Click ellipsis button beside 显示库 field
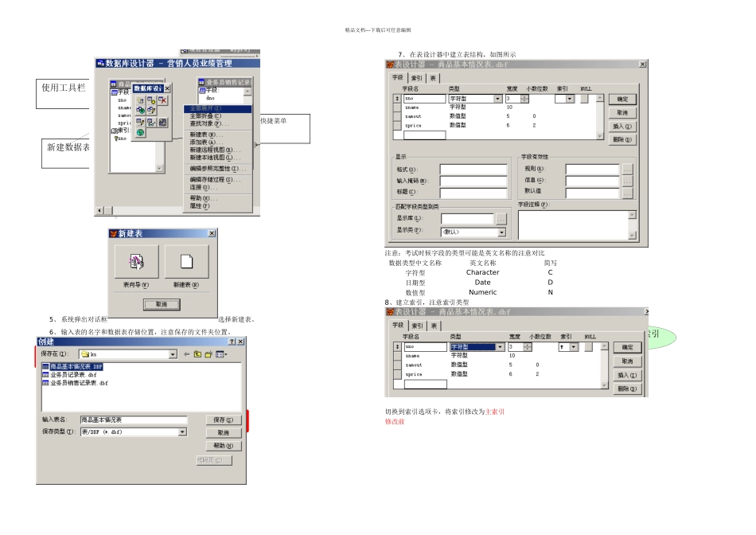756x535 pixels. (x=501, y=220)
